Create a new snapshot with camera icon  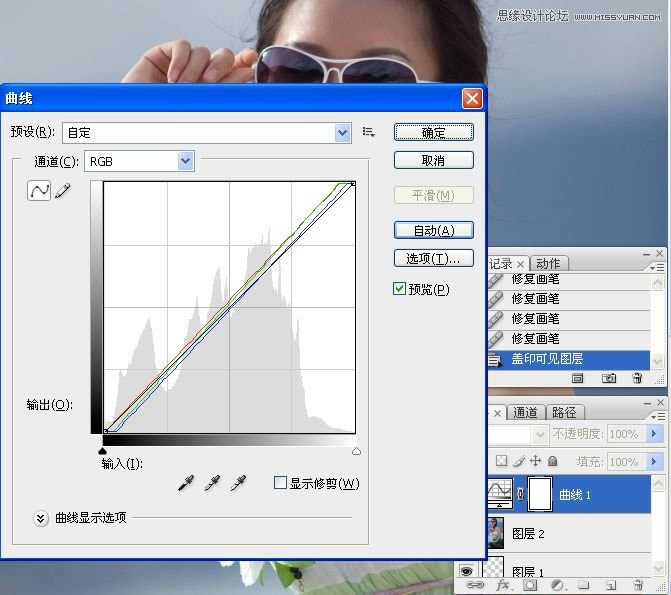(607, 379)
